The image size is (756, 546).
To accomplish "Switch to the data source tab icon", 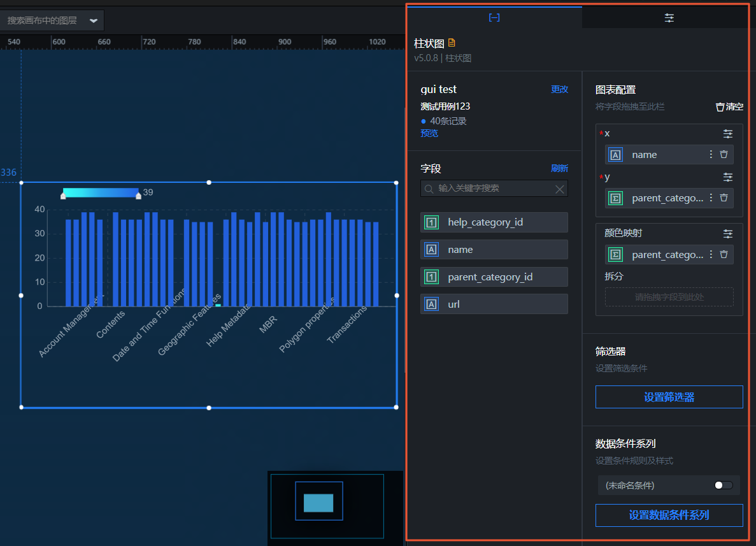I will [x=494, y=18].
